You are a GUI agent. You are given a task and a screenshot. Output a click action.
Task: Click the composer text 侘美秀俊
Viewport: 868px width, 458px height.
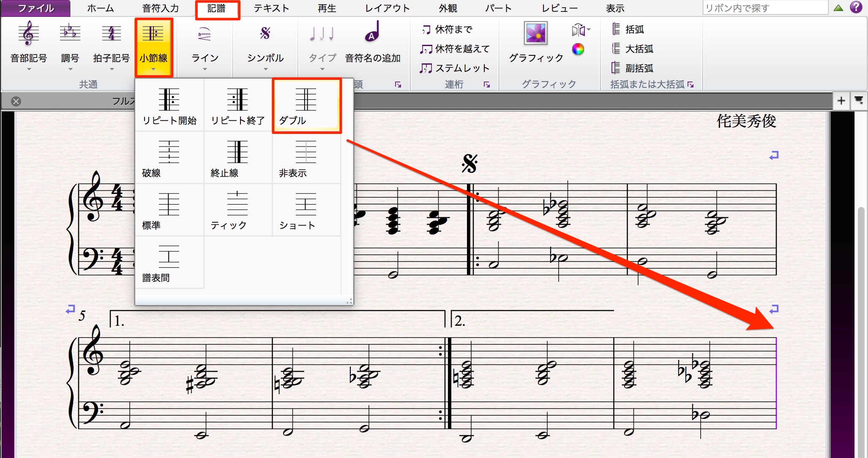pos(746,121)
